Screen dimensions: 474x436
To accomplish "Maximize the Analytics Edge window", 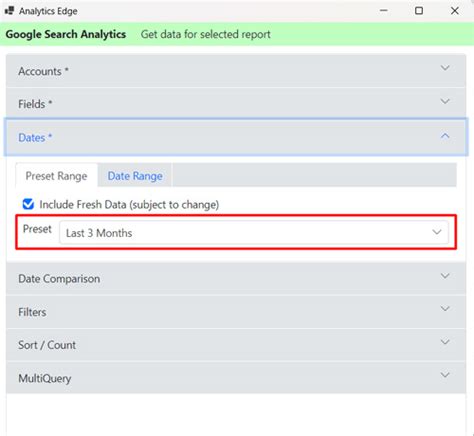I will pyautogui.click(x=419, y=11).
